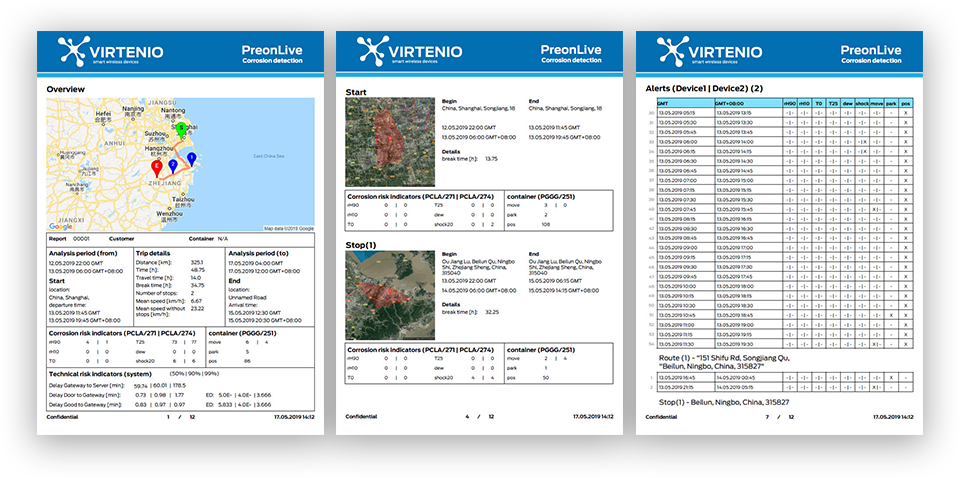Screen dimensions: 960x478
Task: Click 'Confidential' footer on the Alerts page
Action: coord(661,416)
